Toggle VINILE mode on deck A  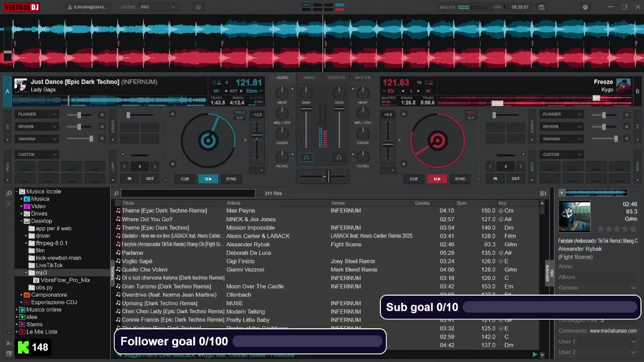240,113
